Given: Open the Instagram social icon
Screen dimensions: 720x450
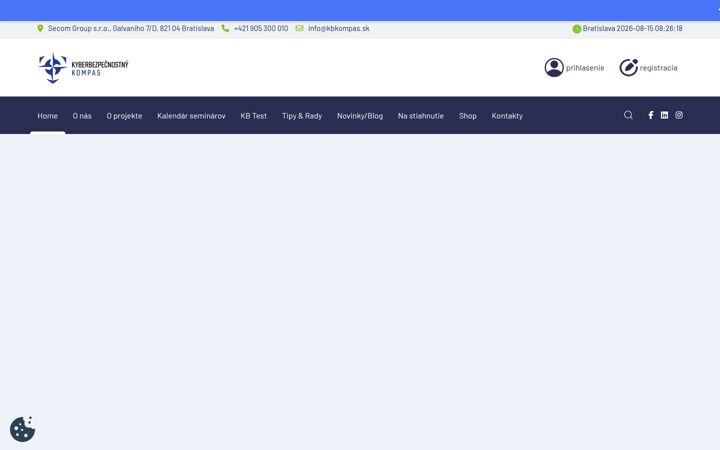Looking at the screenshot, I should tap(679, 115).
